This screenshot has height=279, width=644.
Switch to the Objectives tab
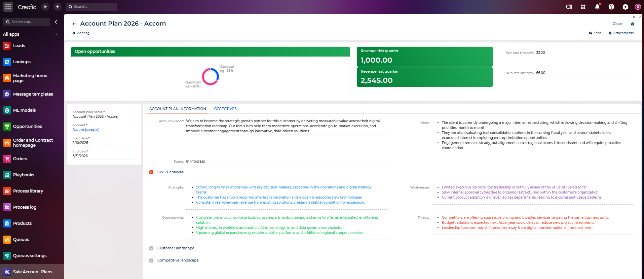tap(225, 109)
